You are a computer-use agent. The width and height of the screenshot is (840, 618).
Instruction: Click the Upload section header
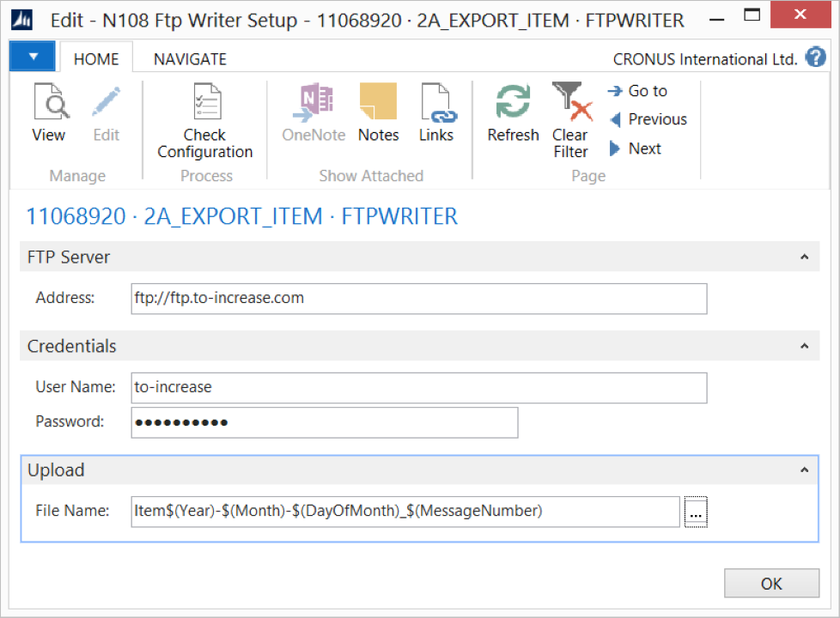click(419, 470)
